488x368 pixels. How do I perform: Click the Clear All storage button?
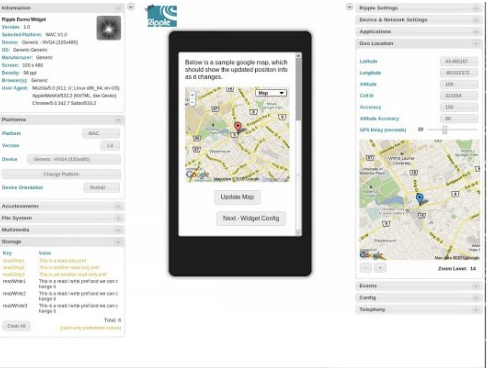[16, 326]
